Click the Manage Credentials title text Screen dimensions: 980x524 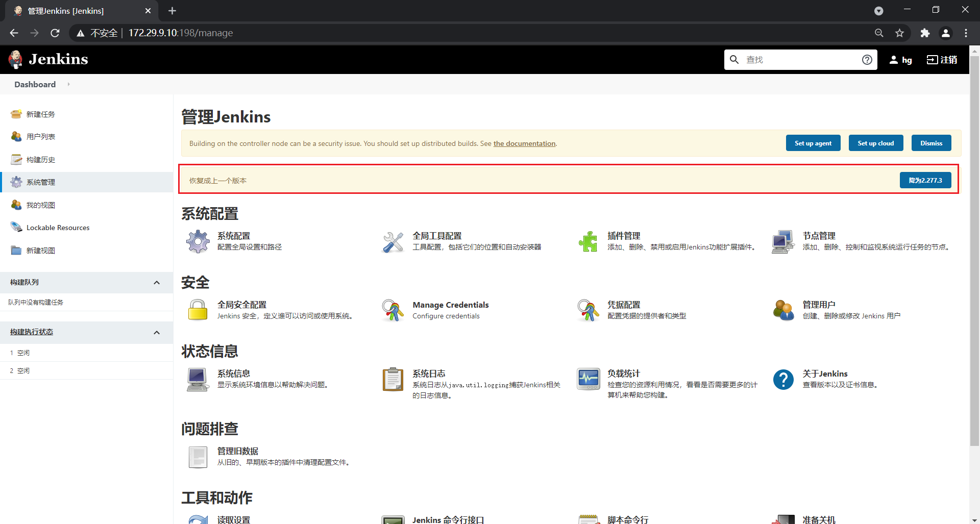click(x=450, y=305)
